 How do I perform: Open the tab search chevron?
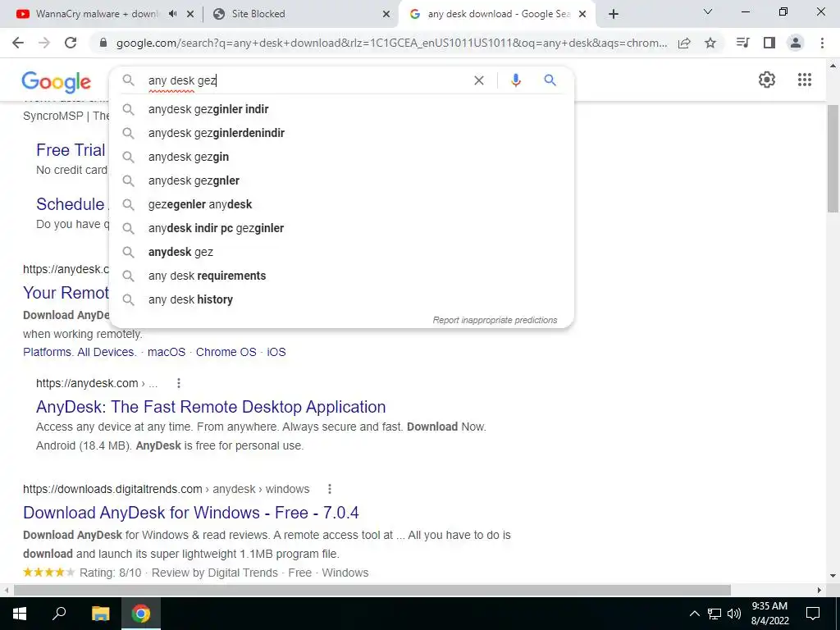(x=708, y=11)
